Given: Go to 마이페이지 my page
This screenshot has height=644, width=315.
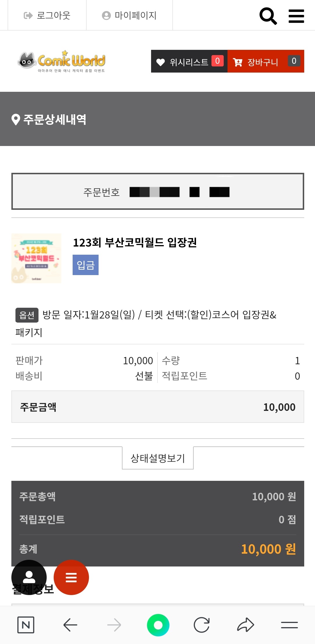Looking at the screenshot, I should pos(129,15).
